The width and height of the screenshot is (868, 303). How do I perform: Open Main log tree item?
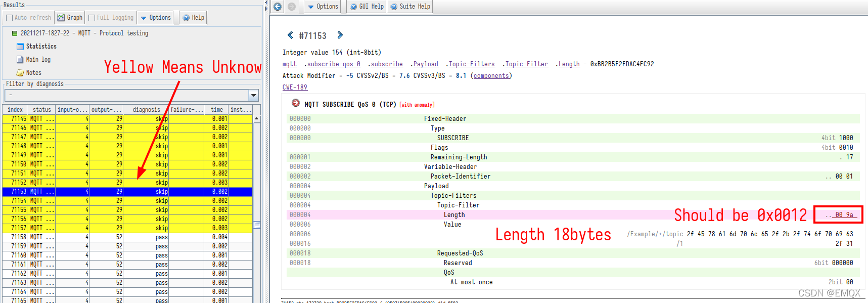pos(38,60)
